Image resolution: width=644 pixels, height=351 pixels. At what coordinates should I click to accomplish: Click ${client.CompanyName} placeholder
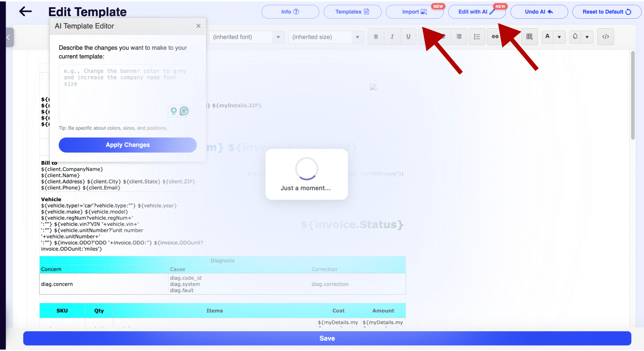(72, 169)
